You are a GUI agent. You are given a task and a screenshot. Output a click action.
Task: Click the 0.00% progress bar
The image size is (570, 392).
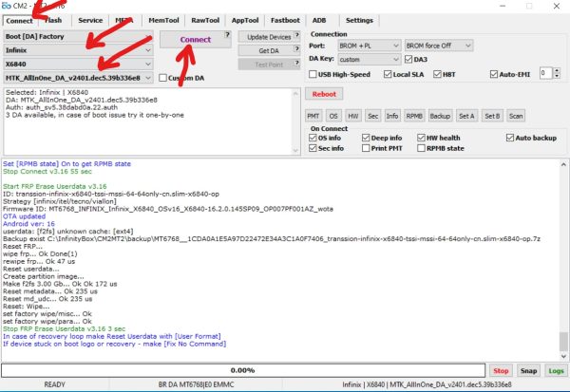pos(243,370)
